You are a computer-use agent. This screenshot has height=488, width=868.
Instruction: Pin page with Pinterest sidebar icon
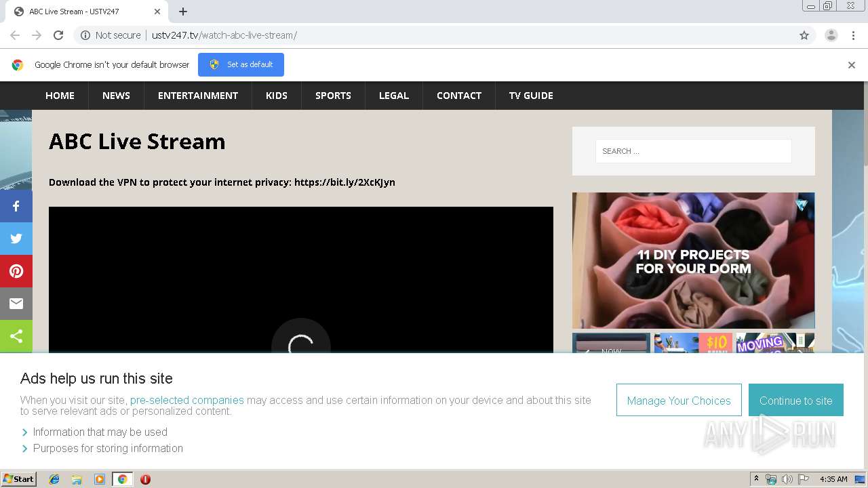[x=16, y=271]
